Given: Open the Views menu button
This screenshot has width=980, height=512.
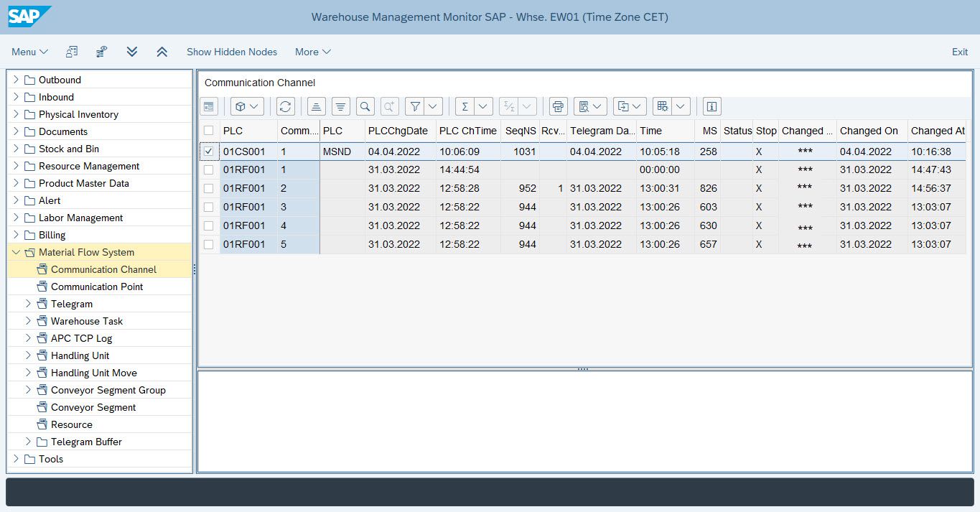Looking at the screenshot, I should 591,106.
